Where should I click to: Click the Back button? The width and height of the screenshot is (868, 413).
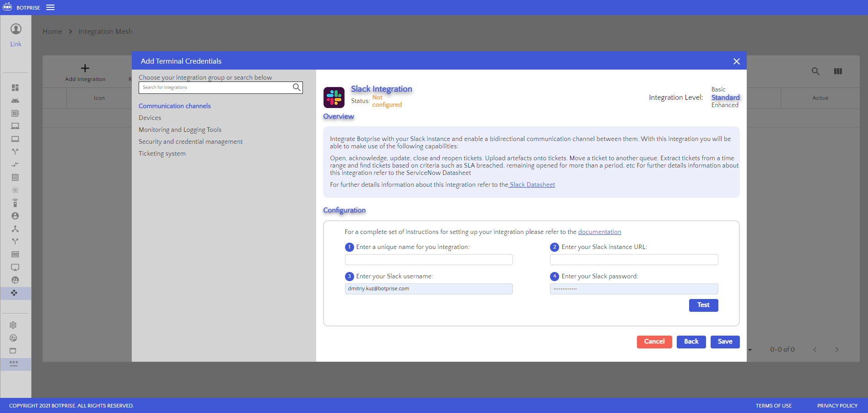coord(691,342)
